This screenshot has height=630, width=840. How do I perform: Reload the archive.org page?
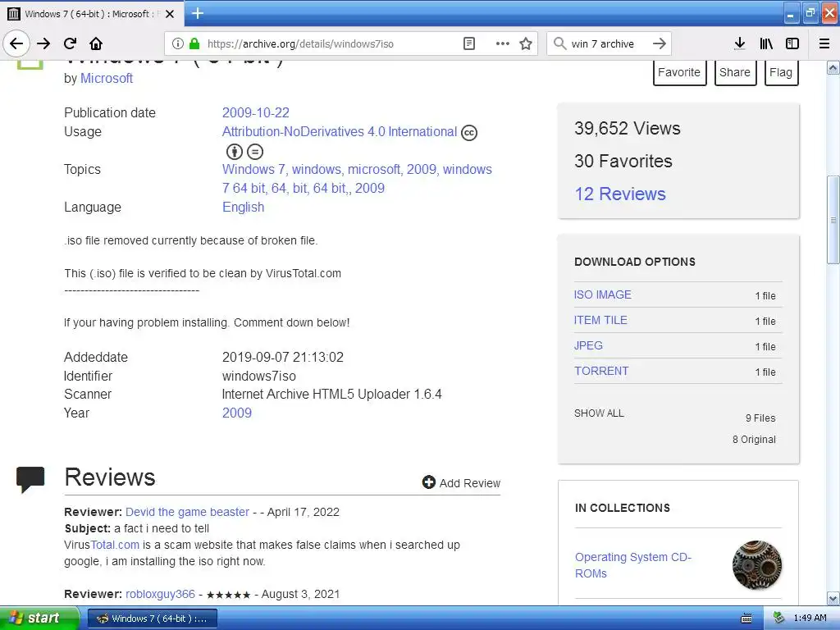tap(71, 43)
